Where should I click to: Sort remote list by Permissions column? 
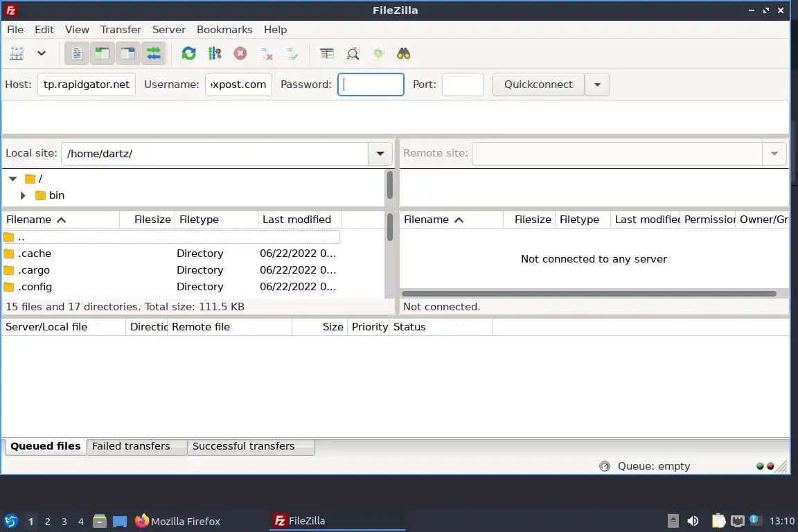coord(707,220)
